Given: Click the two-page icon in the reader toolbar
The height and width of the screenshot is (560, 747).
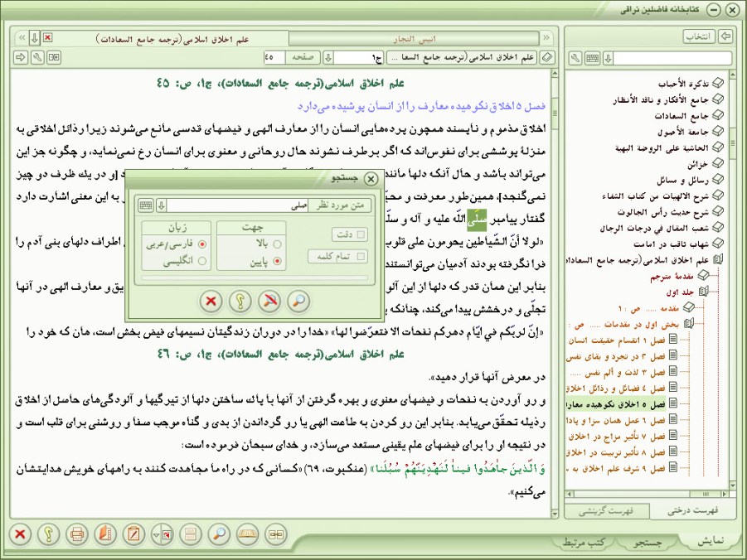Looking at the screenshot, I should click(55, 58).
